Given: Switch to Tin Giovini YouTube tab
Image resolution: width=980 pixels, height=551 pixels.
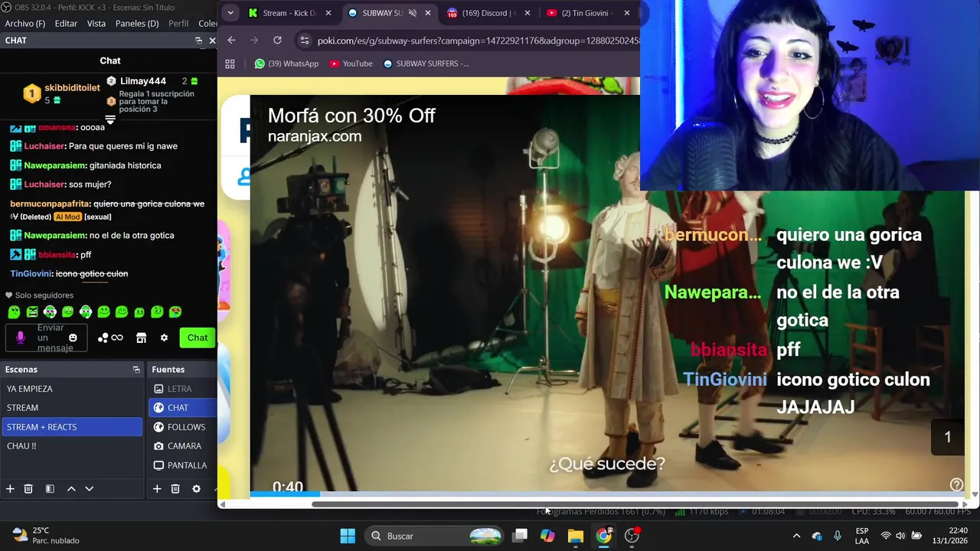Looking at the screenshot, I should coord(588,13).
